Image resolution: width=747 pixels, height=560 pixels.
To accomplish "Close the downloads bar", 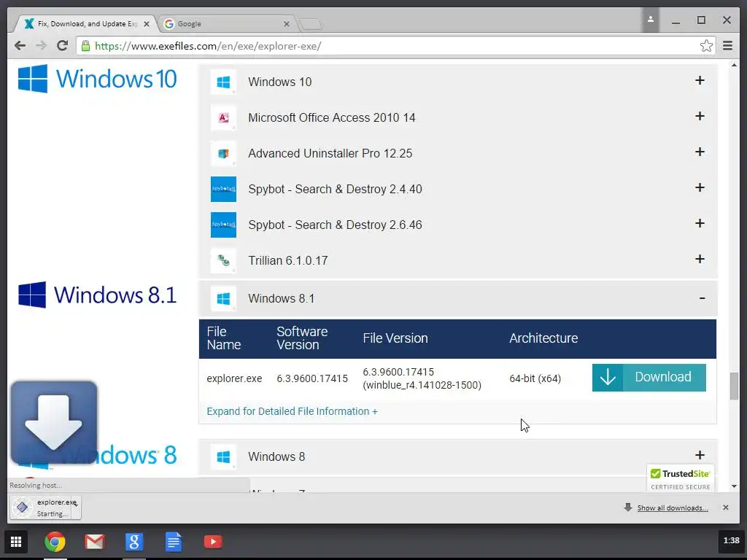I will tap(726, 507).
